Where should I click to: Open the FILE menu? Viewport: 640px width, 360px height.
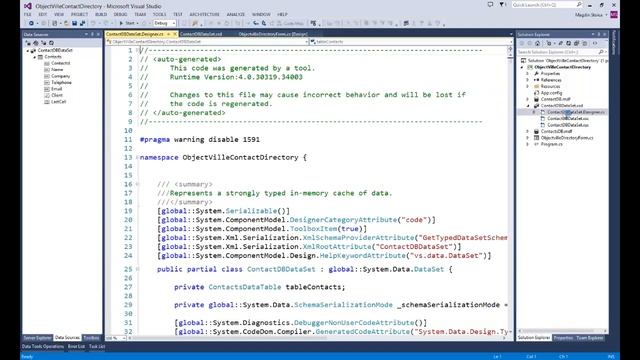27,14
